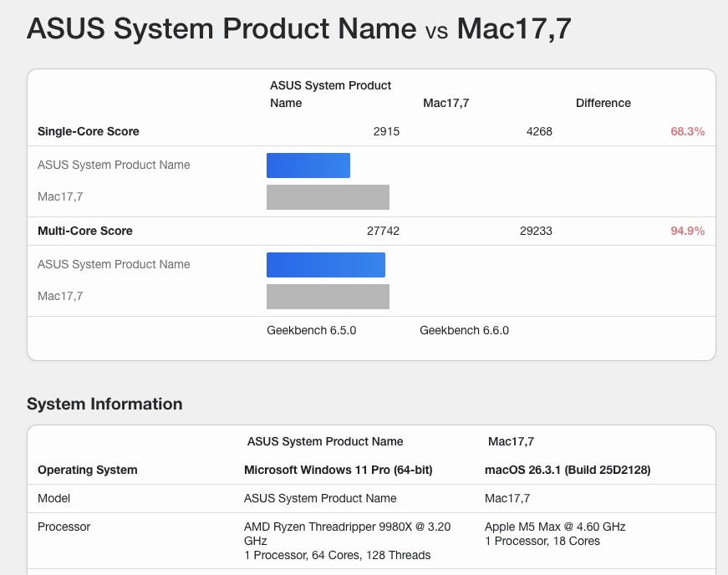Screen dimensions: 728x575
Task: Click the blue ASUS Single-Core score bar
Action: (308, 165)
